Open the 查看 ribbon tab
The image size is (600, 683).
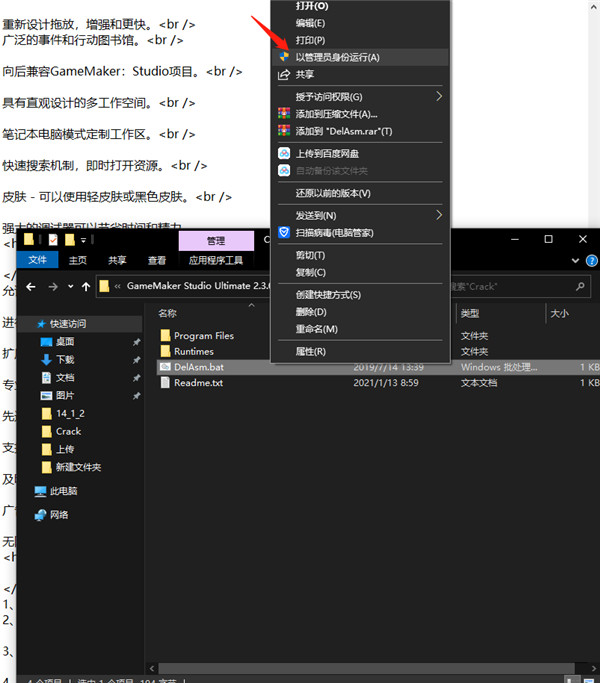[156, 260]
